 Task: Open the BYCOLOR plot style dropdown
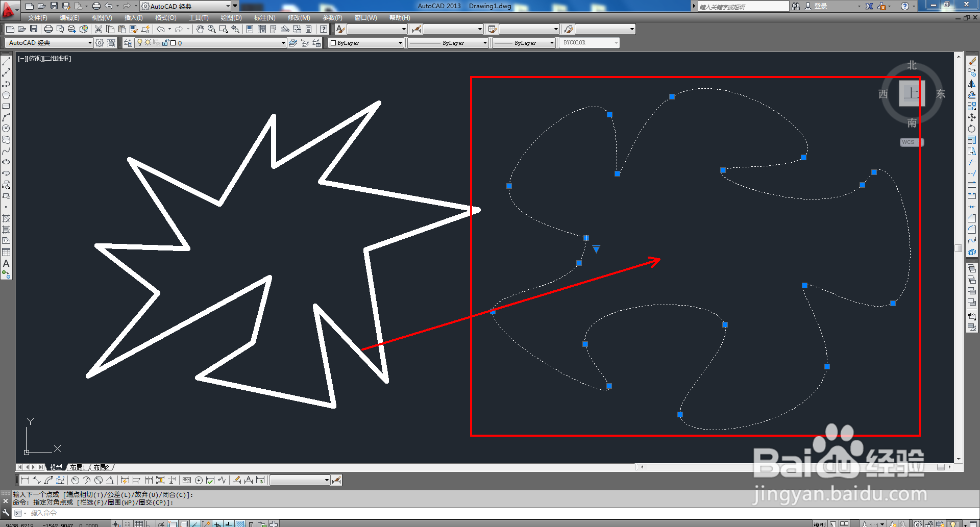[x=590, y=43]
